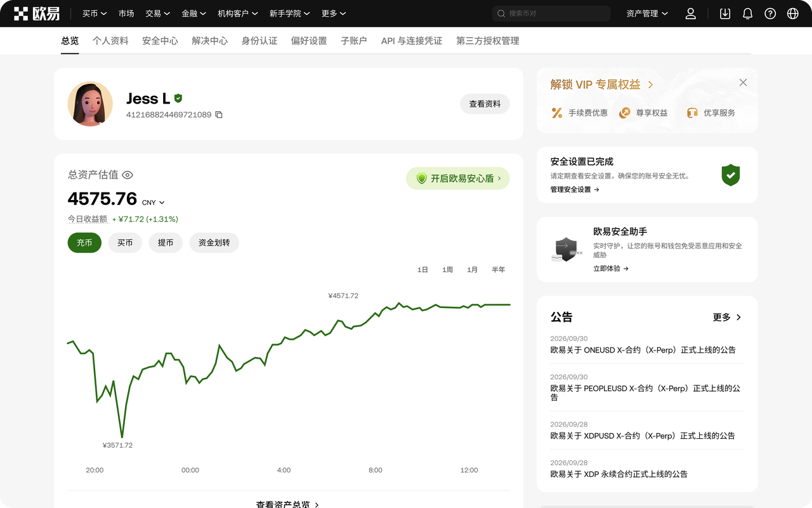Click the 搜索币对 search field

551,13
